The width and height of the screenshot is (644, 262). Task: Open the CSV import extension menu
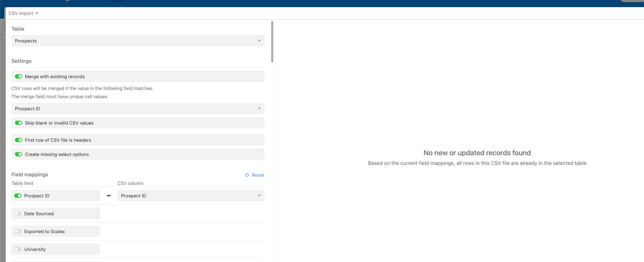click(x=23, y=13)
